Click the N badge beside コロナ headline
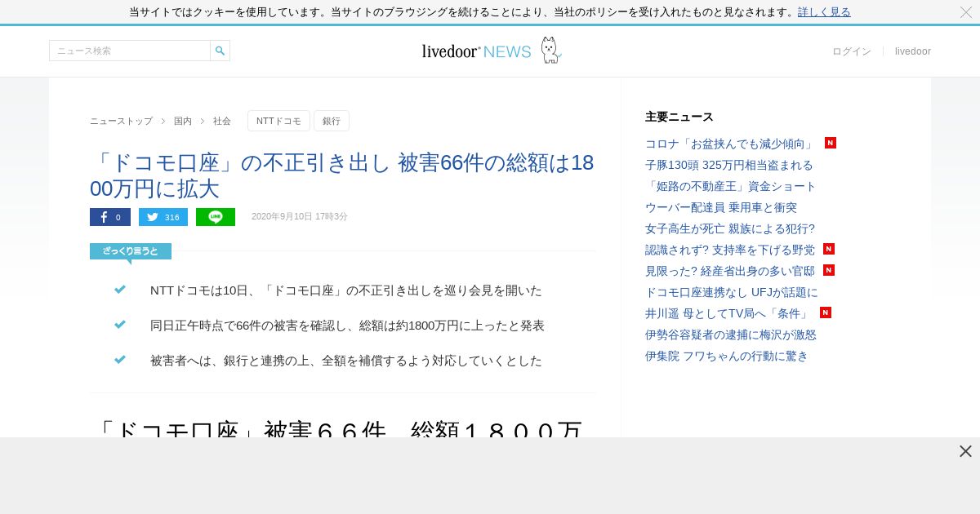The image size is (980, 514). click(x=831, y=143)
